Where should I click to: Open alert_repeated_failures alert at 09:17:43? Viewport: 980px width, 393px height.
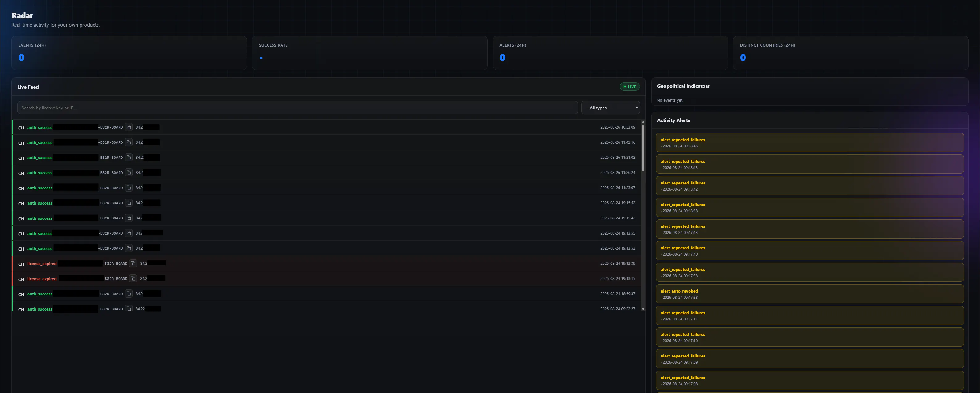(810, 229)
